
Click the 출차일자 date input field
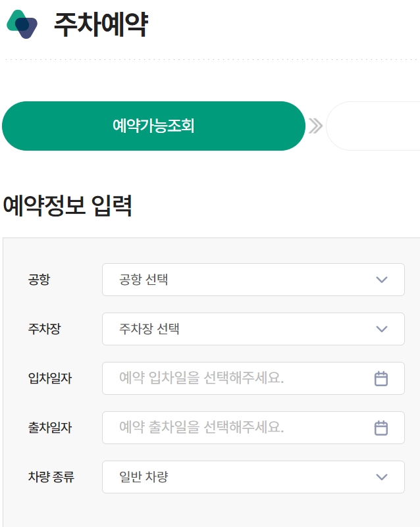click(x=230, y=428)
